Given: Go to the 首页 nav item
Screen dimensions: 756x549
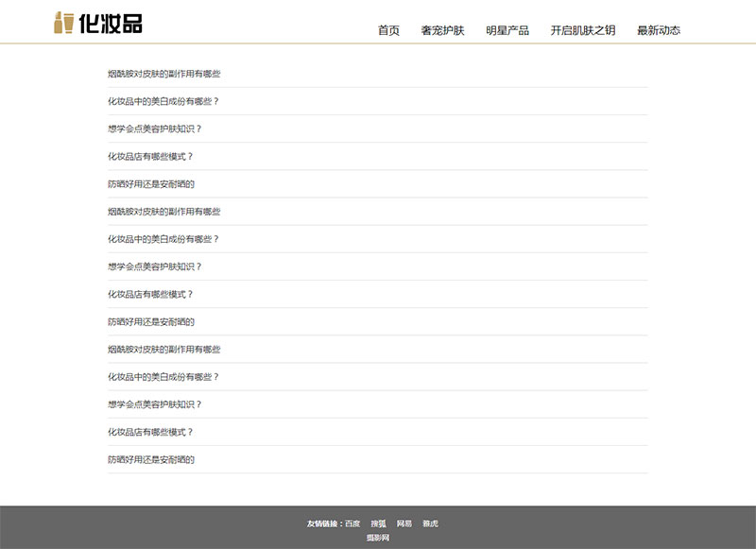Looking at the screenshot, I should [388, 30].
